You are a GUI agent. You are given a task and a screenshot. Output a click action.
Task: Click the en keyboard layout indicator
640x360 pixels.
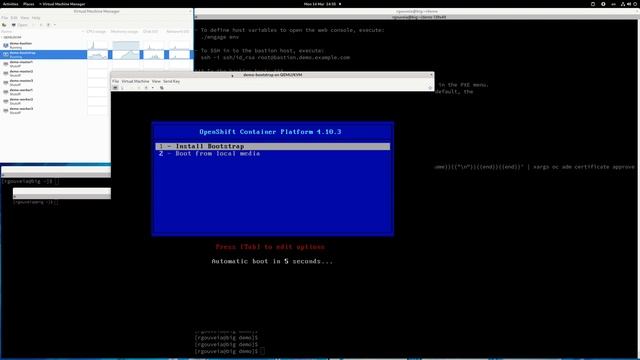click(x=613, y=4)
